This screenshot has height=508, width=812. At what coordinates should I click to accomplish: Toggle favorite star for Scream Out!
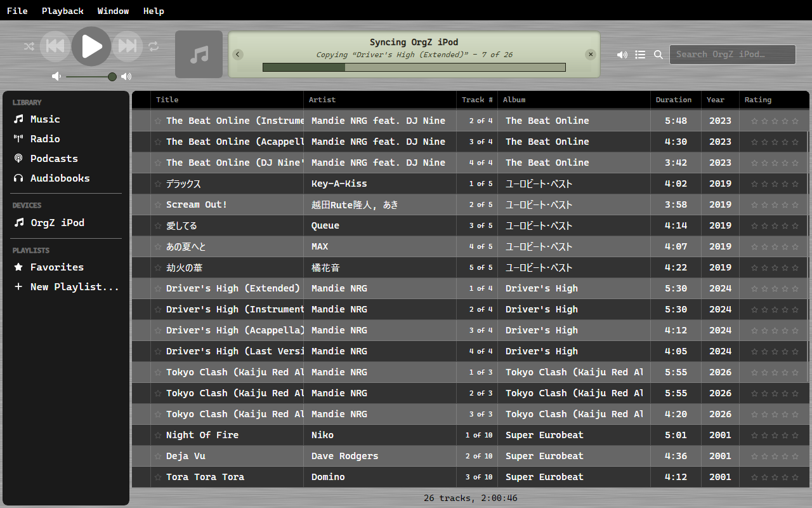(x=158, y=204)
